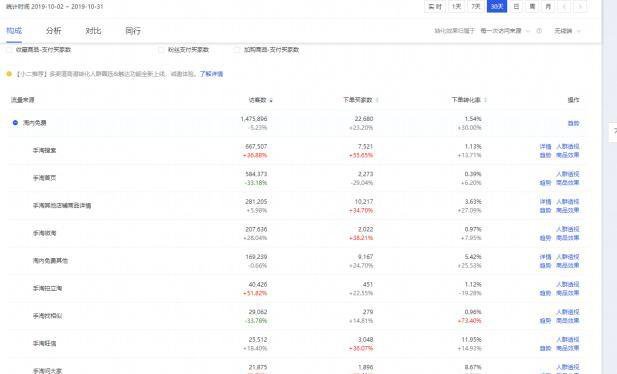Click 手淘找相似 source name
The image size is (617, 374).
pos(47,316)
